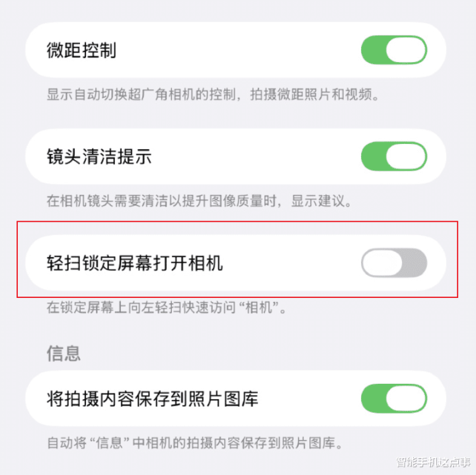
Task: Select the 微距控制 row label
Action: 81,50
